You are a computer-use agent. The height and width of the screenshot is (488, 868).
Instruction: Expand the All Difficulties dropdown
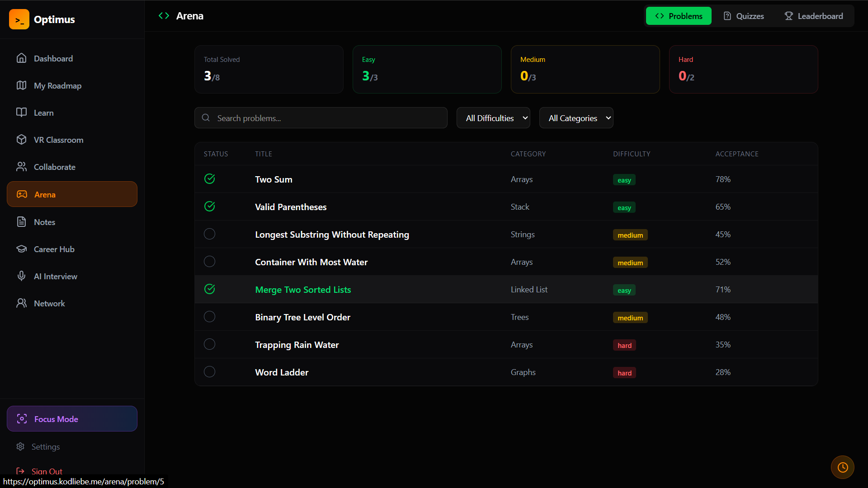point(493,118)
